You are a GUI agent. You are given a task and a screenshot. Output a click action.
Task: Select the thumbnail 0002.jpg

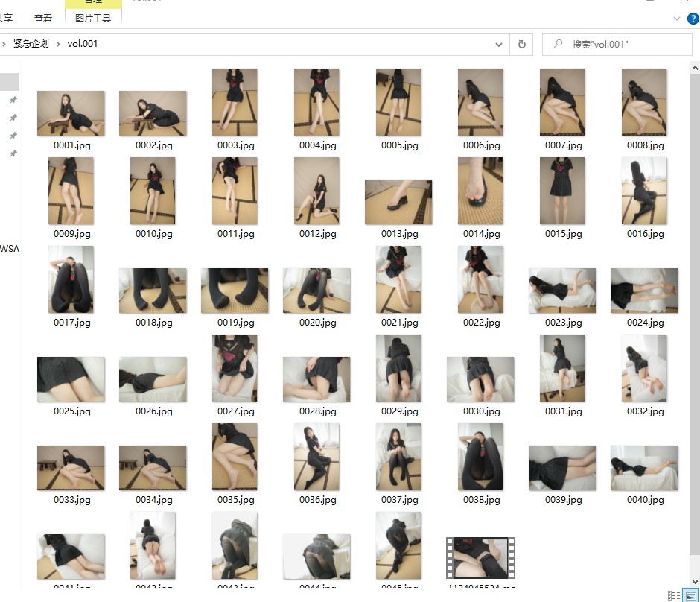pyautogui.click(x=153, y=113)
